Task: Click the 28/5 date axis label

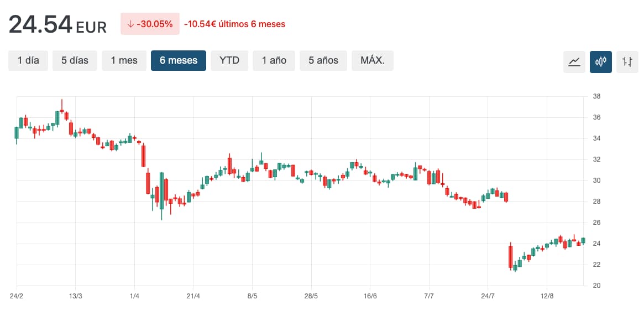Action: 311,296
